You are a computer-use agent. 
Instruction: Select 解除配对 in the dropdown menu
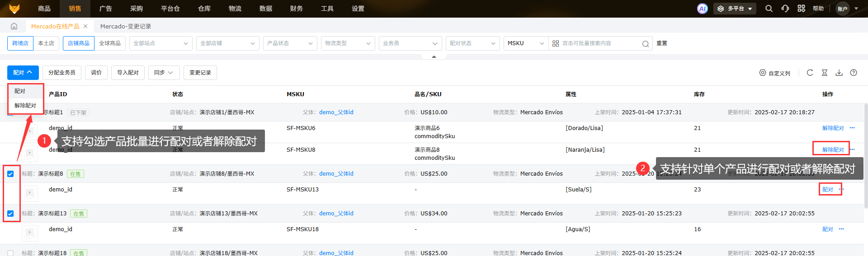tap(25, 106)
